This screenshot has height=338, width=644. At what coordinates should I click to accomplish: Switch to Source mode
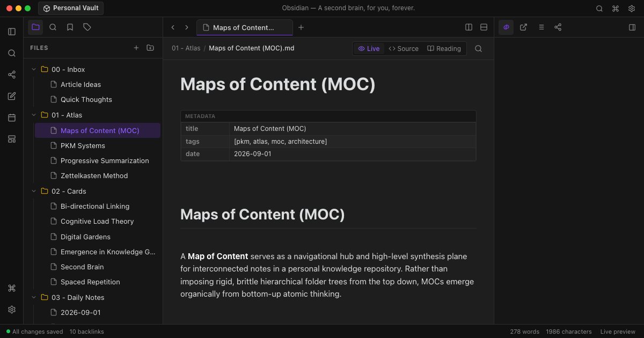[404, 49]
